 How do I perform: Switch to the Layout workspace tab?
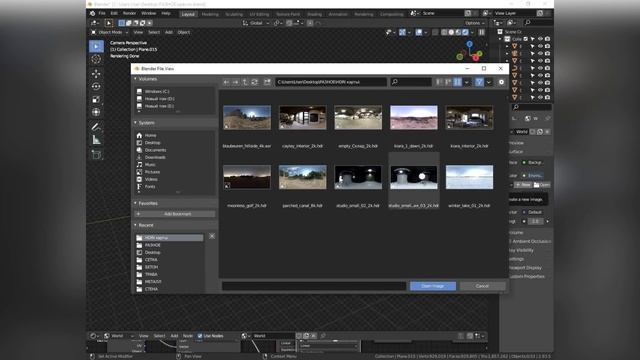188,14
